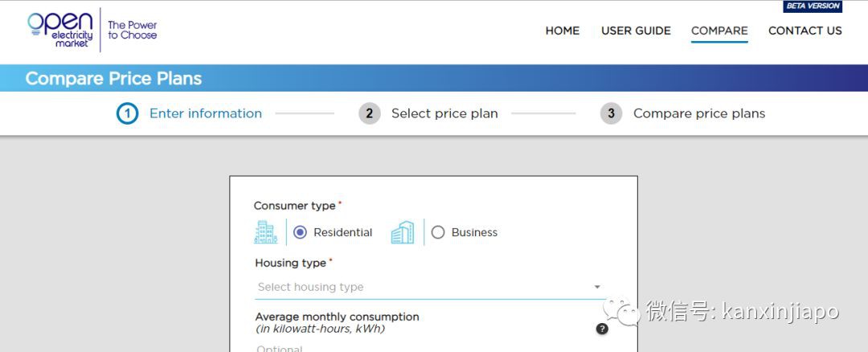Click the Compare price plans step label
Image resolution: width=868 pixels, height=352 pixels.
699,113
